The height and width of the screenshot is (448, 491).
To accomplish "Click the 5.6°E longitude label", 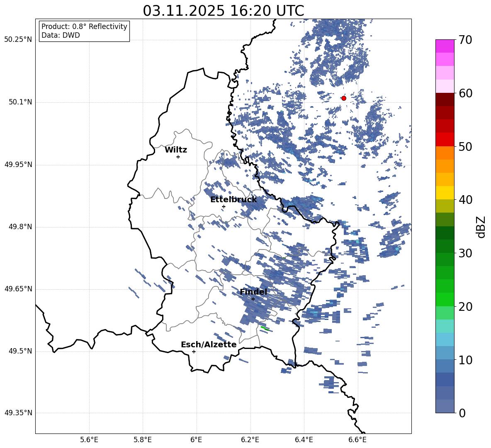I will pos(89,440).
